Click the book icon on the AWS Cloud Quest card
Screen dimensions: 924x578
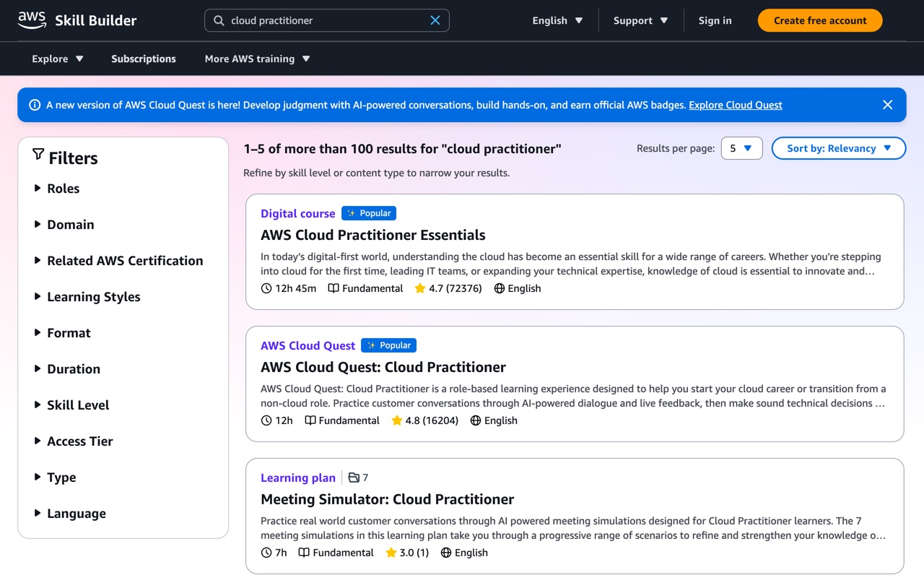(310, 420)
